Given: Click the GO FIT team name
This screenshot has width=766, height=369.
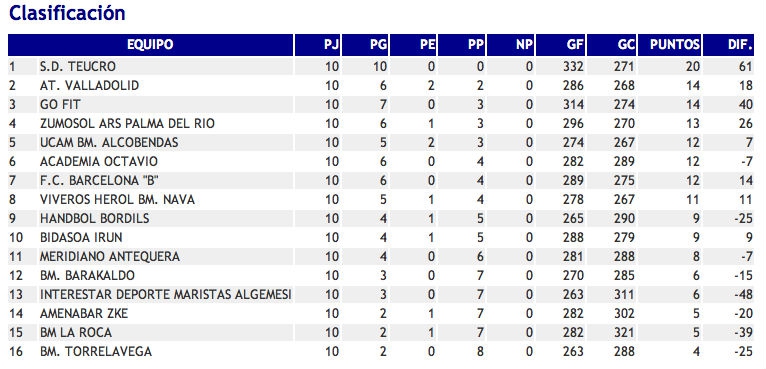Looking at the screenshot, I should [60, 105].
